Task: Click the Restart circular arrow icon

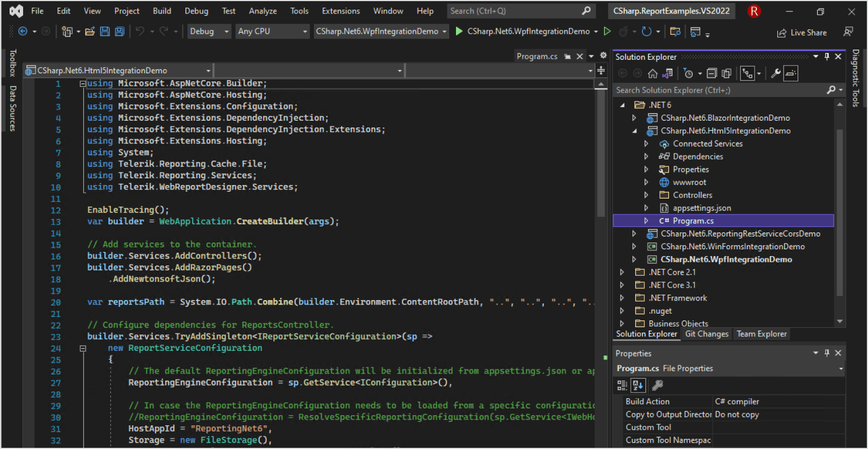Action: click(646, 32)
